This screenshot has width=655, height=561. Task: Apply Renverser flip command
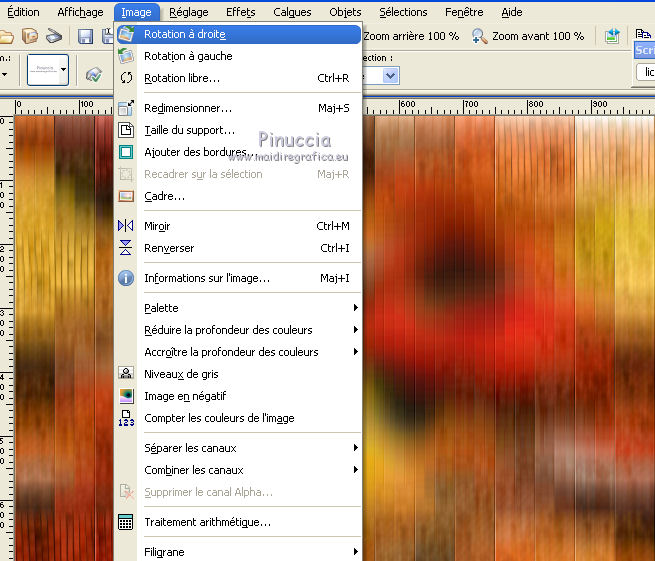(x=239, y=248)
